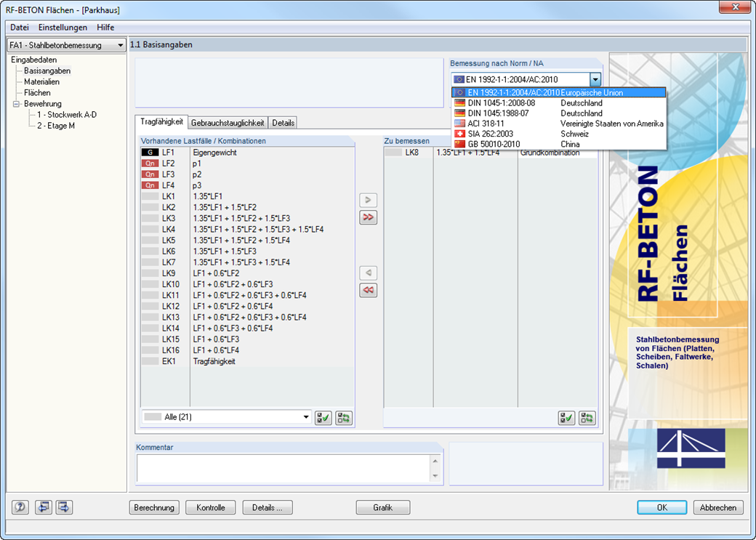Collapse the norm dropdown arrow

pos(595,79)
